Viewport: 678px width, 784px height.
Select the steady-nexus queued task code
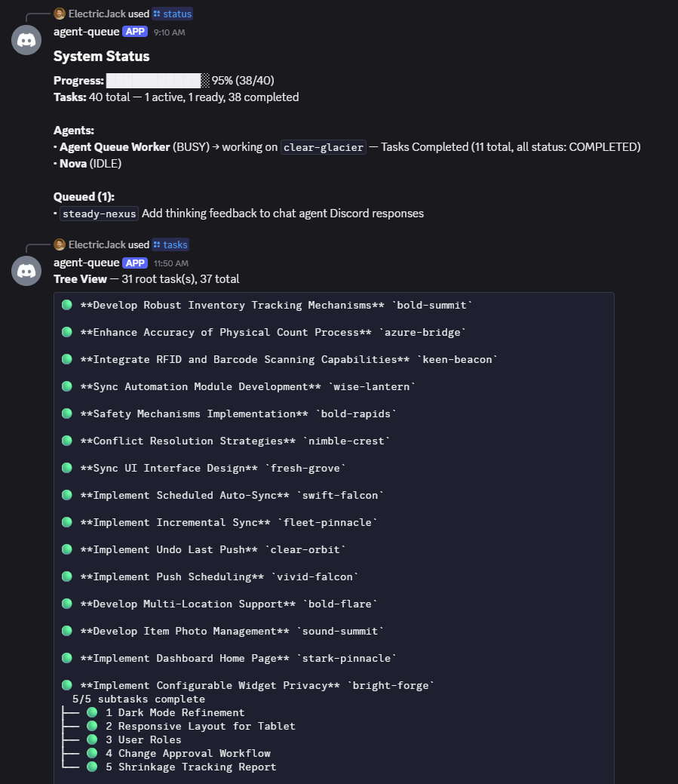[x=99, y=214]
